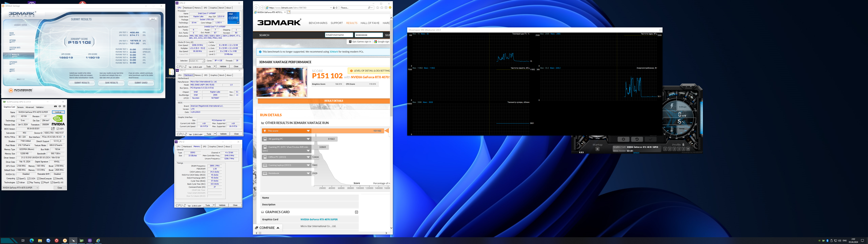Open GPU-Z hamburger menu
The image size is (868, 244).
(x=64, y=106)
